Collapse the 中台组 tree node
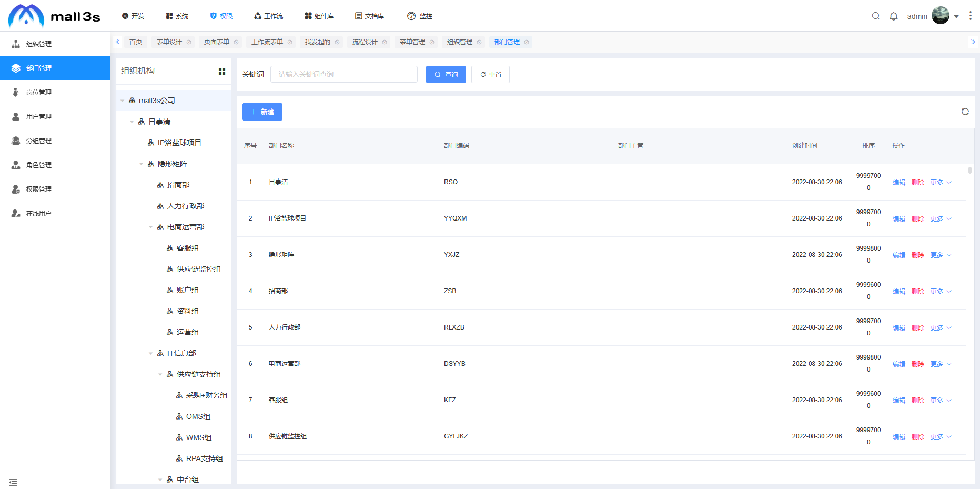 [160, 480]
